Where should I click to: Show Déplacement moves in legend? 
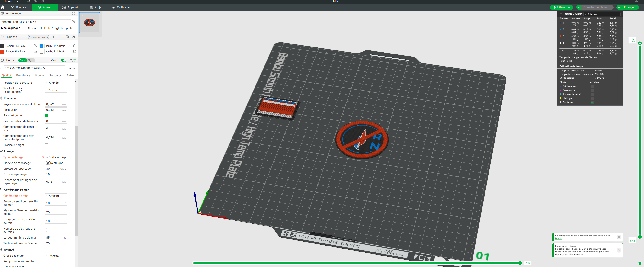click(x=592, y=86)
